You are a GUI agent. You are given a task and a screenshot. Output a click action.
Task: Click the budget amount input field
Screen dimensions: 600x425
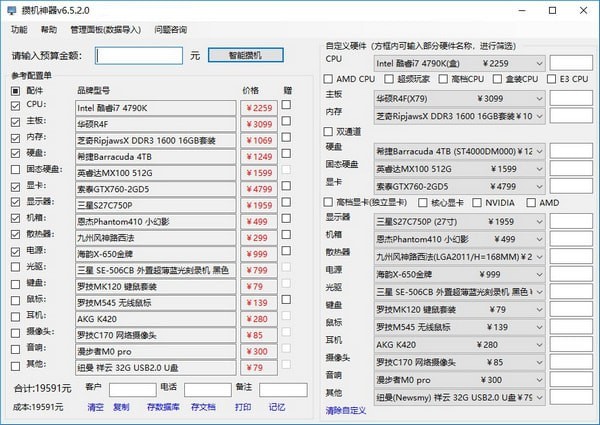click(141, 54)
